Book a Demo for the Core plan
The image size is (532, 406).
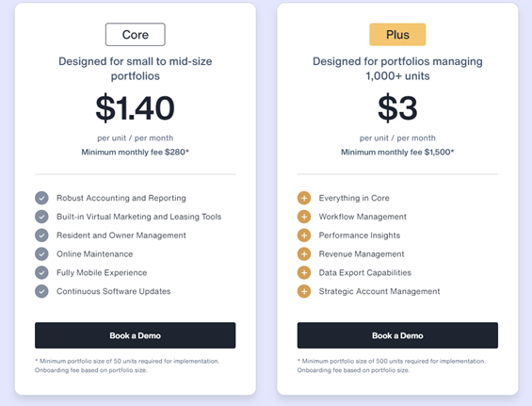(135, 335)
